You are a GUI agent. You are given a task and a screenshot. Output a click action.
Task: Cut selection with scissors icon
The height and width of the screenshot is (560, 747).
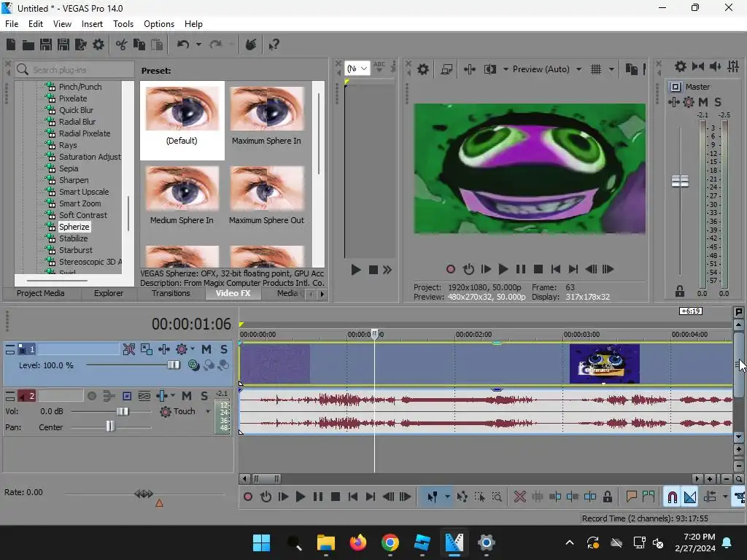(122, 44)
